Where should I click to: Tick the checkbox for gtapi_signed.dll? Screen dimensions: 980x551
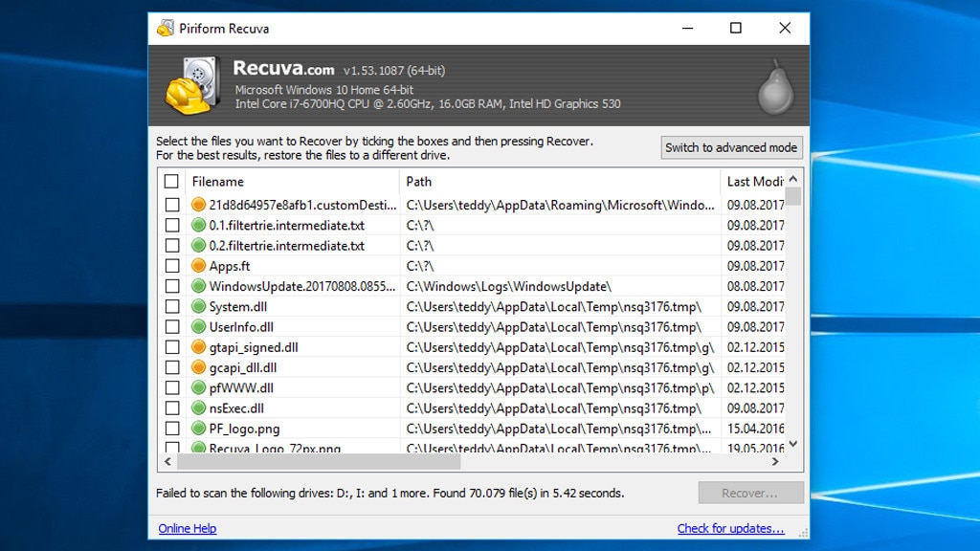[172, 346]
